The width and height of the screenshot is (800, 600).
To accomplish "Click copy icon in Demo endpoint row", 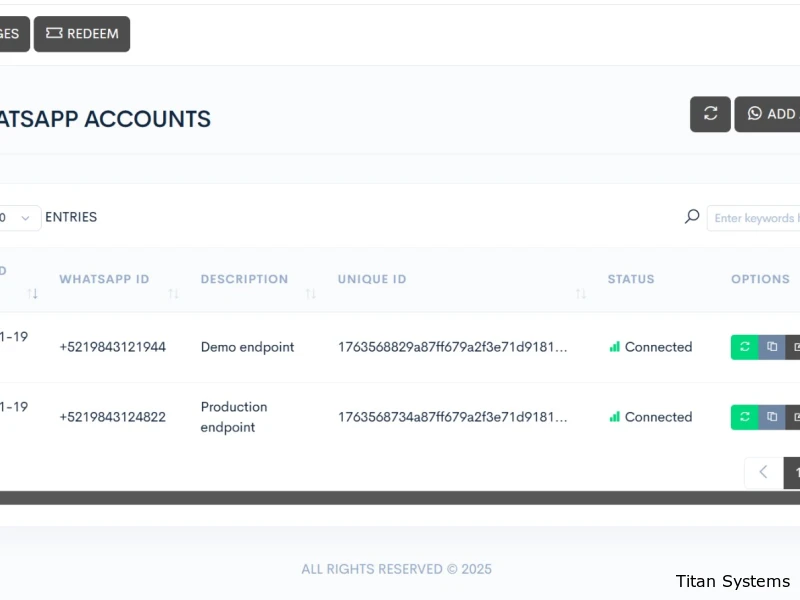I will click(x=771, y=347).
